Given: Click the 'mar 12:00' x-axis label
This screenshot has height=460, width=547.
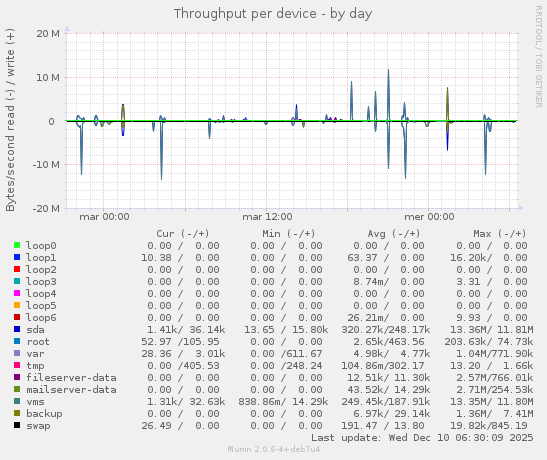Looking at the screenshot, I should click(x=267, y=217).
